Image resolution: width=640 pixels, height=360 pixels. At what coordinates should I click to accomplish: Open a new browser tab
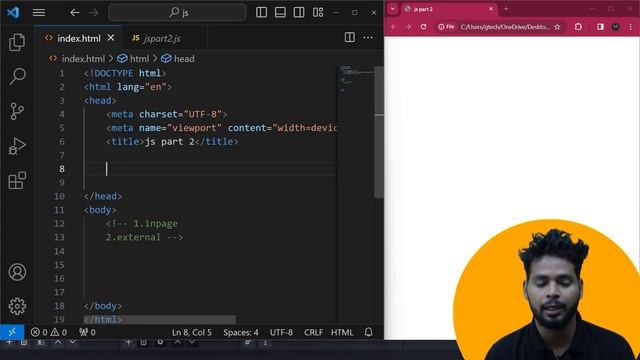506,9
